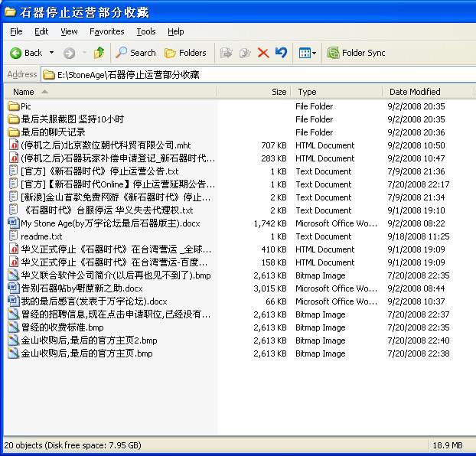Open the View menu

point(69,31)
